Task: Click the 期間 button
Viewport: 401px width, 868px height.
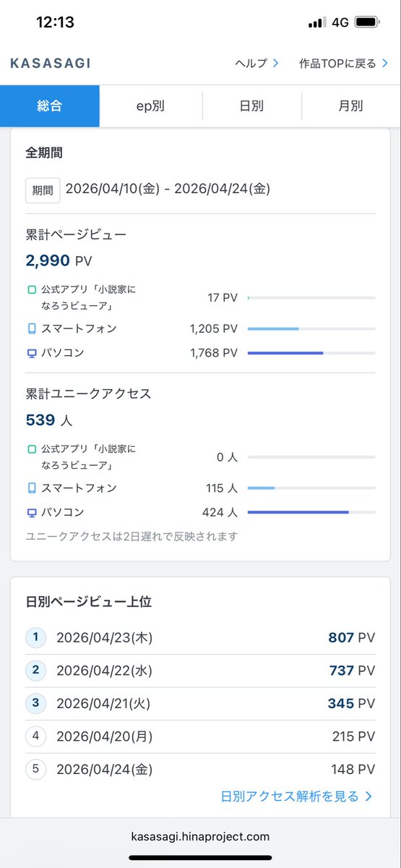Action: (x=43, y=190)
